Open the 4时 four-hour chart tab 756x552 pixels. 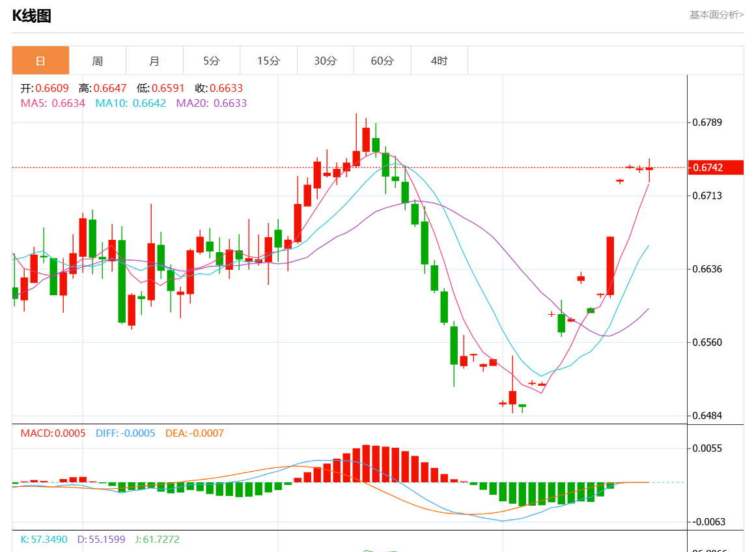coord(440,61)
